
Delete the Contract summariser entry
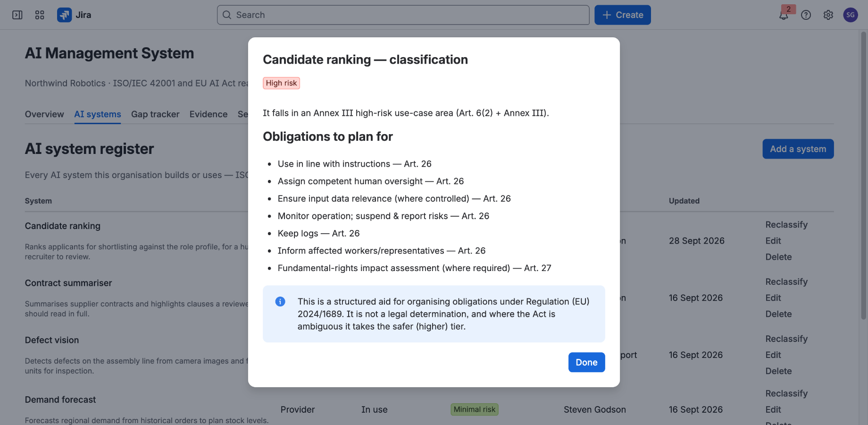778,314
